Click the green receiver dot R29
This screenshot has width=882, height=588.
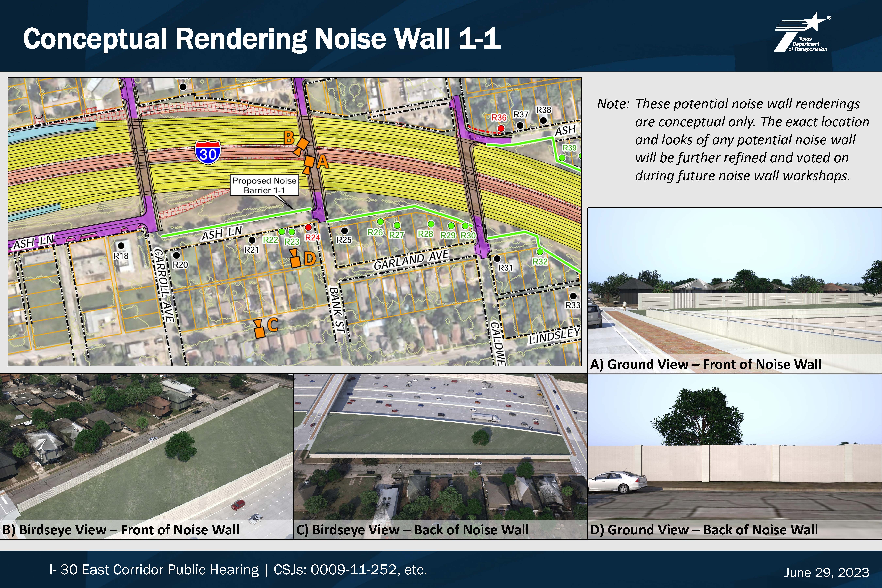click(x=451, y=226)
